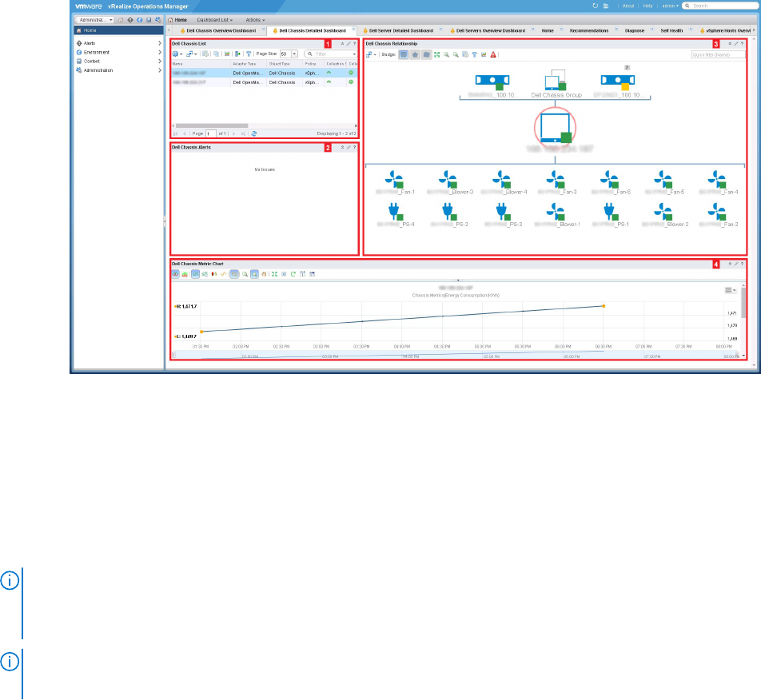Click the Filter field in Dell Chassis List
This screenshot has height=700, width=761.
click(x=330, y=54)
